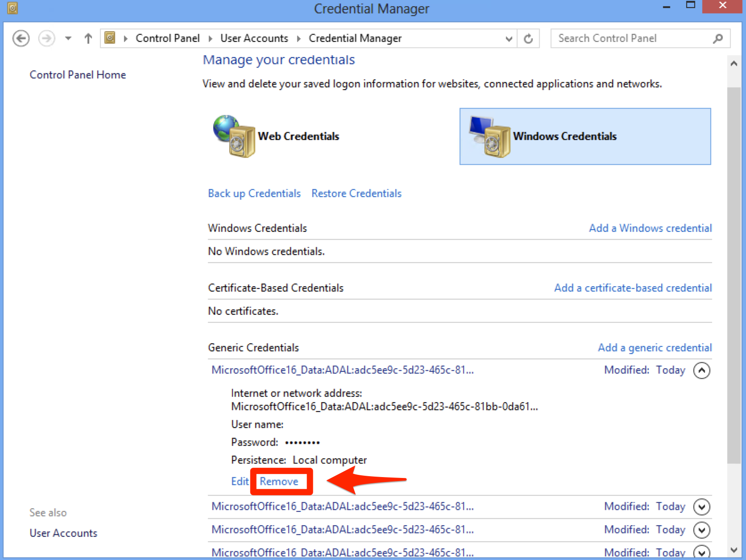Navigate to User Accounts via the breadcrumb
Screen dimensions: 746x560
coord(254,38)
